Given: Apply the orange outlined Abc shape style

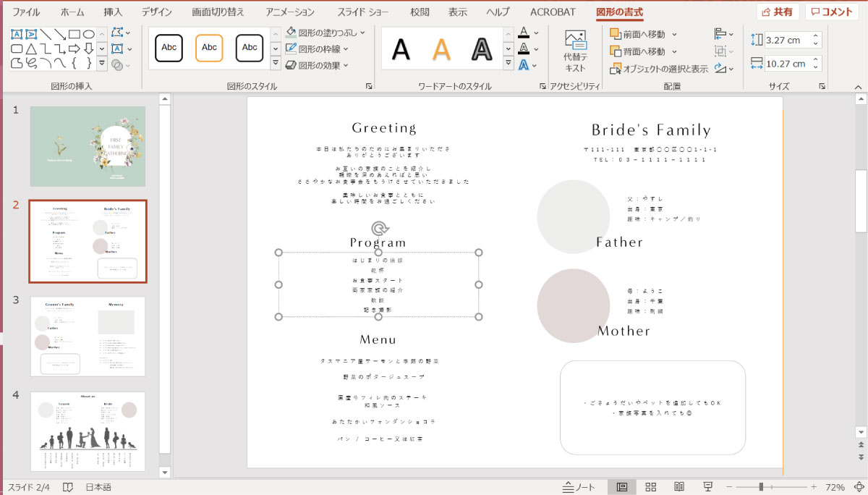Looking at the screenshot, I should (209, 48).
